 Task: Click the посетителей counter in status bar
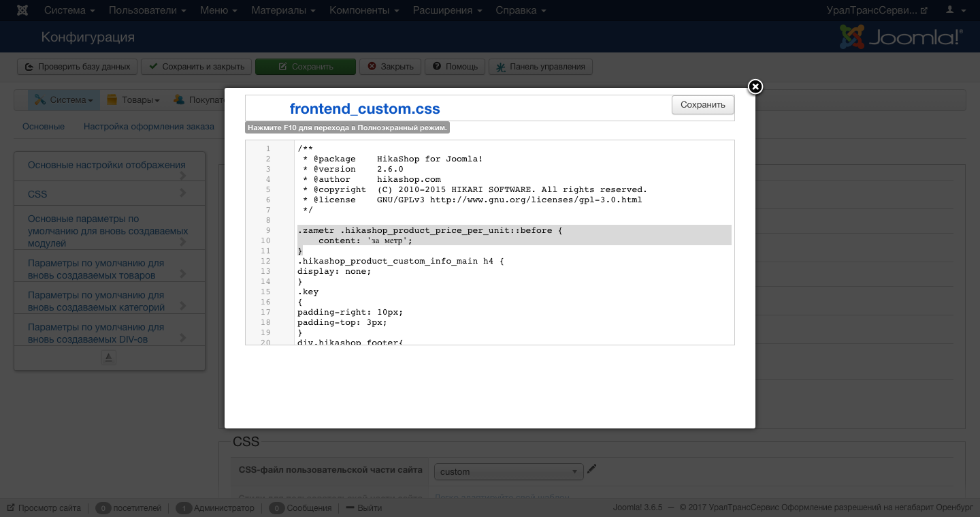point(129,508)
